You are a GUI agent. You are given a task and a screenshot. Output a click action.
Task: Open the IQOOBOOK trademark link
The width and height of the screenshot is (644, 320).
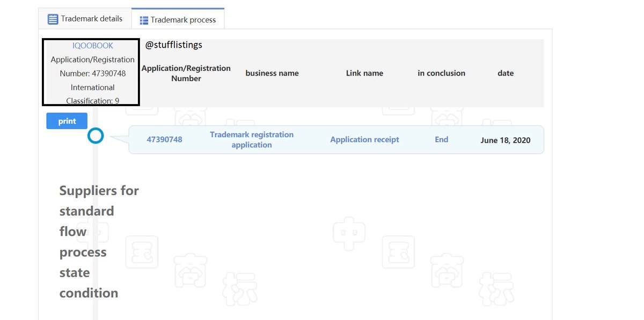[x=93, y=46]
